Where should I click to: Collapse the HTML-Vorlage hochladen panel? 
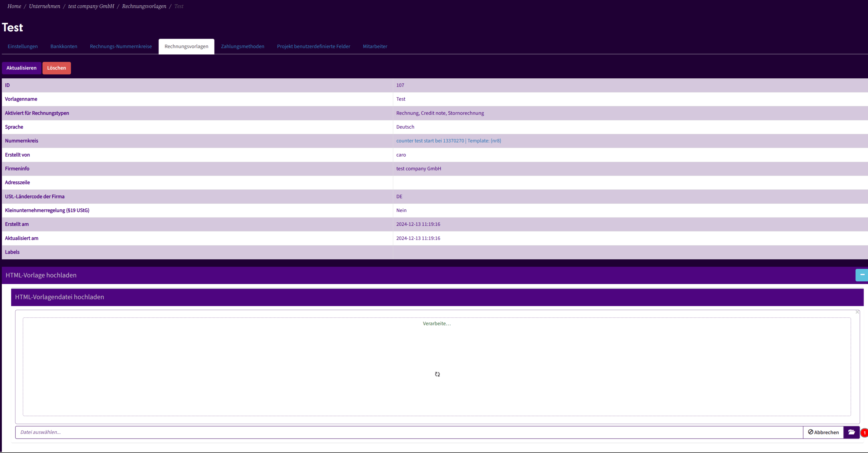coord(862,275)
